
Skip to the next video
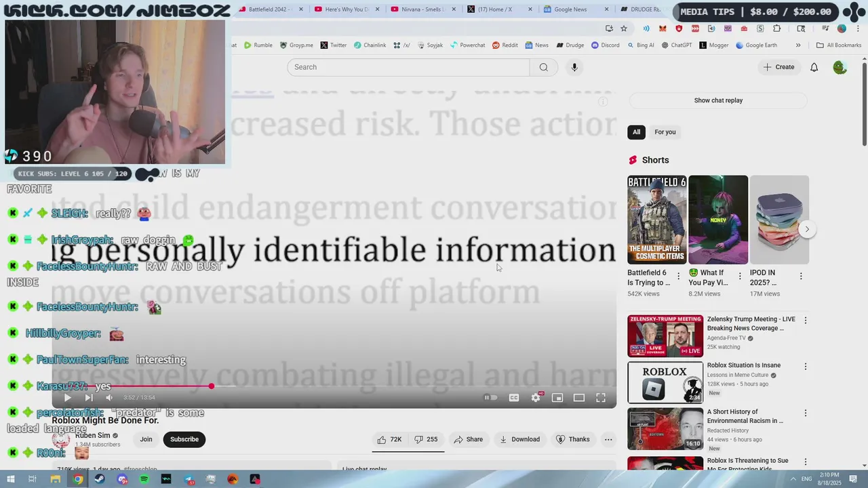[88, 398]
